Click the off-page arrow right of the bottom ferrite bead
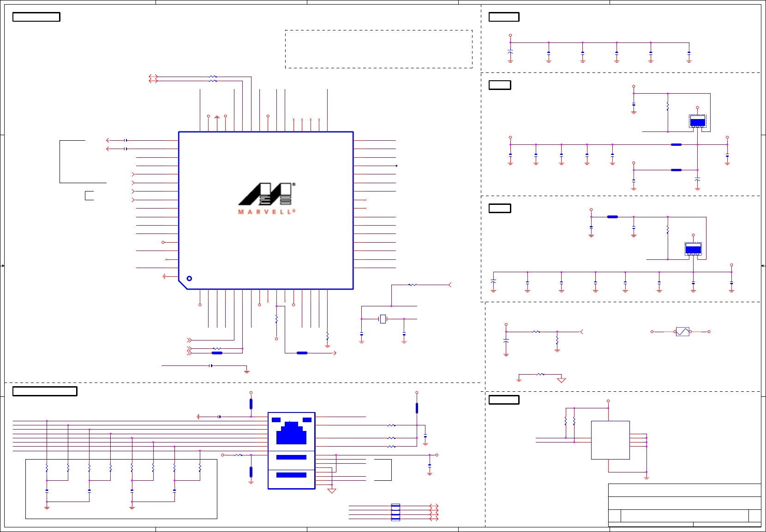The height and width of the screenshot is (532, 766). coord(335,353)
